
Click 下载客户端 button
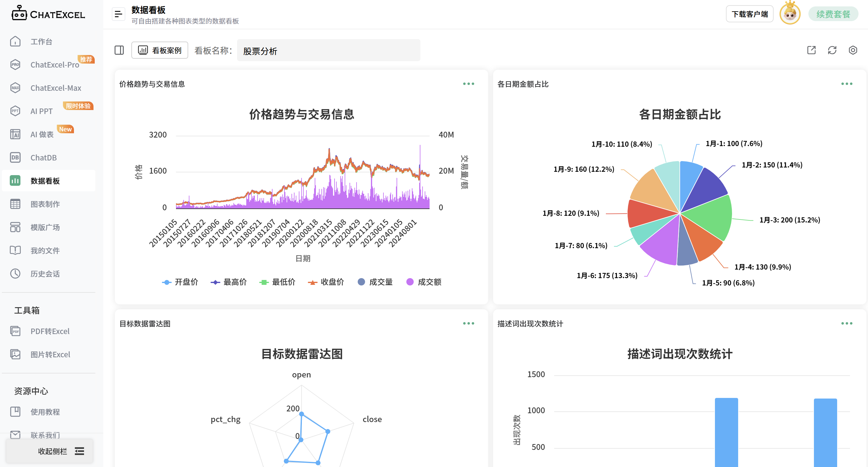[x=749, y=14]
